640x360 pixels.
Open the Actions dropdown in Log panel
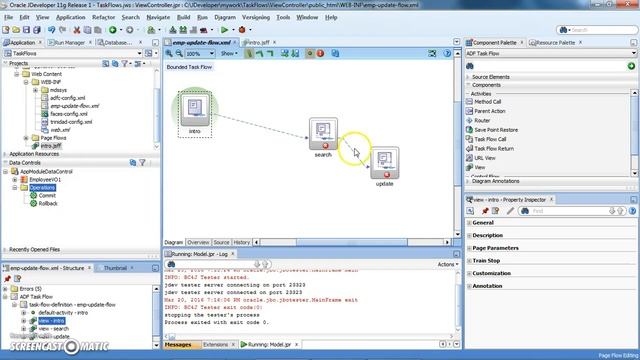click(448, 264)
